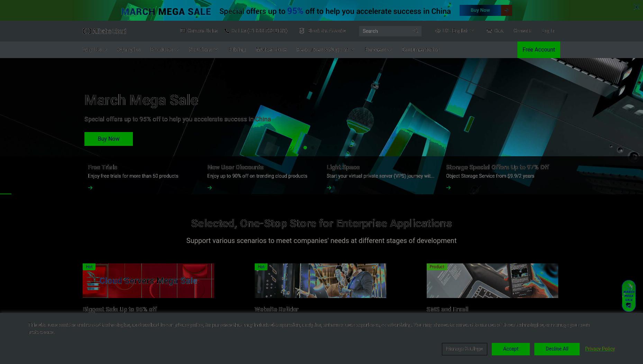
Task: Click the green arrow under Free Trials
Action: [x=90, y=188]
